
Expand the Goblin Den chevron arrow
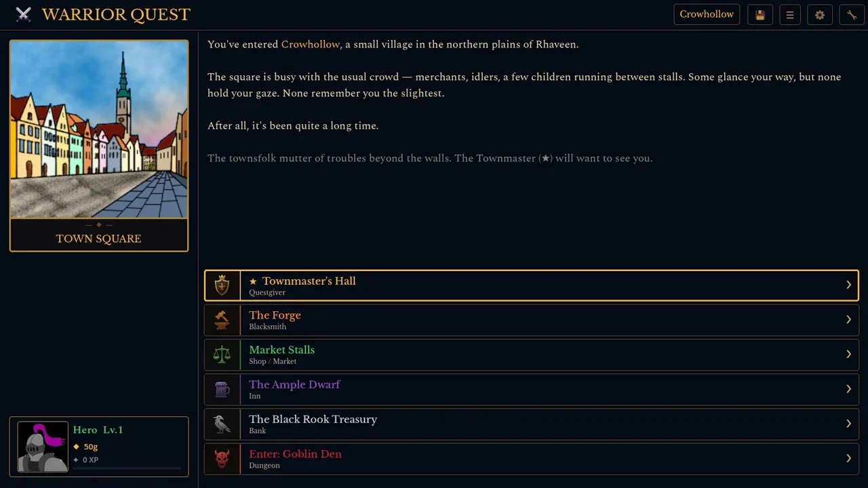point(848,459)
